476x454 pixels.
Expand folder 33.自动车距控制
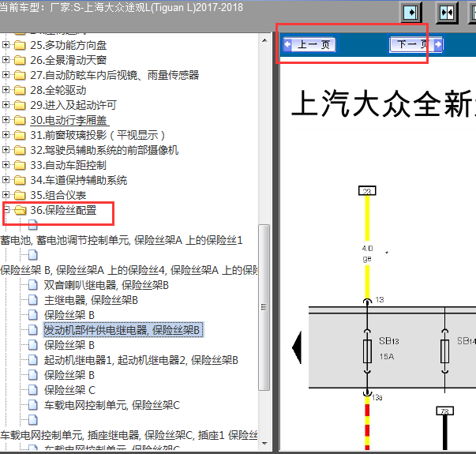tap(6, 164)
